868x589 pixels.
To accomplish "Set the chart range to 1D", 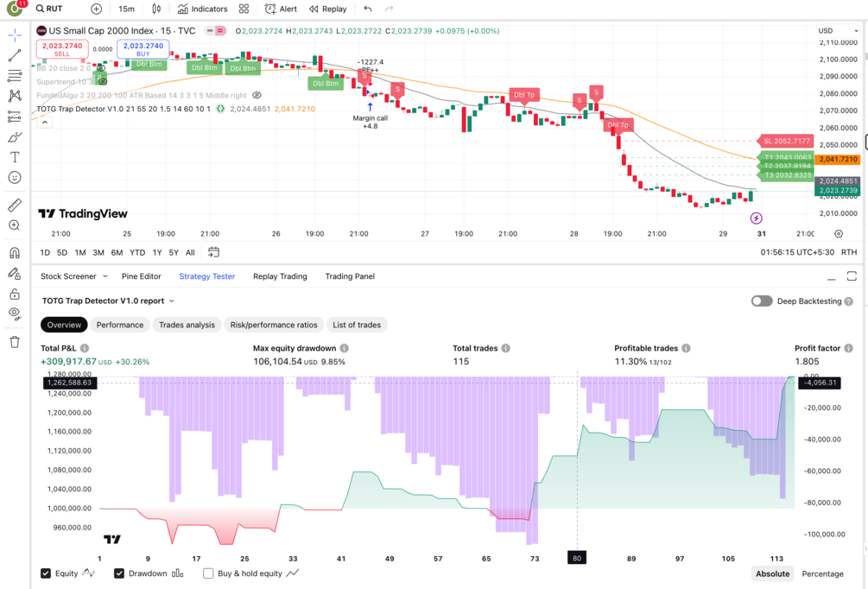I will (x=45, y=252).
